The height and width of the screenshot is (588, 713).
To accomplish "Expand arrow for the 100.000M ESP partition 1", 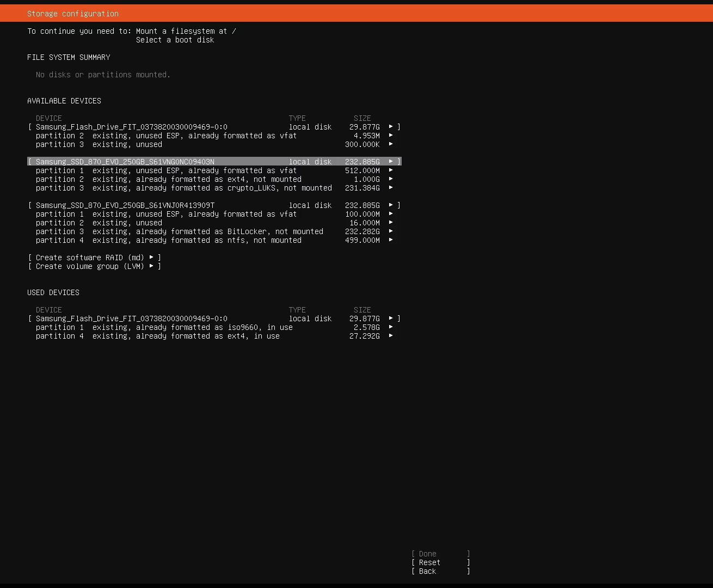I will (x=391, y=214).
